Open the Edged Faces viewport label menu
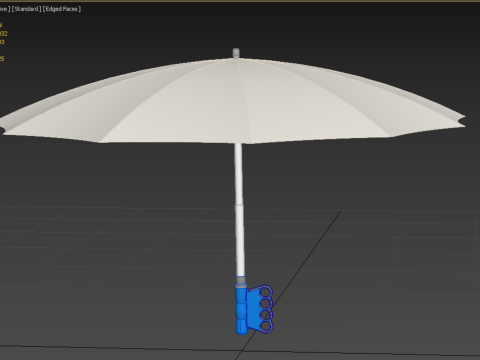The height and width of the screenshot is (360, 480). pos(62,9)
